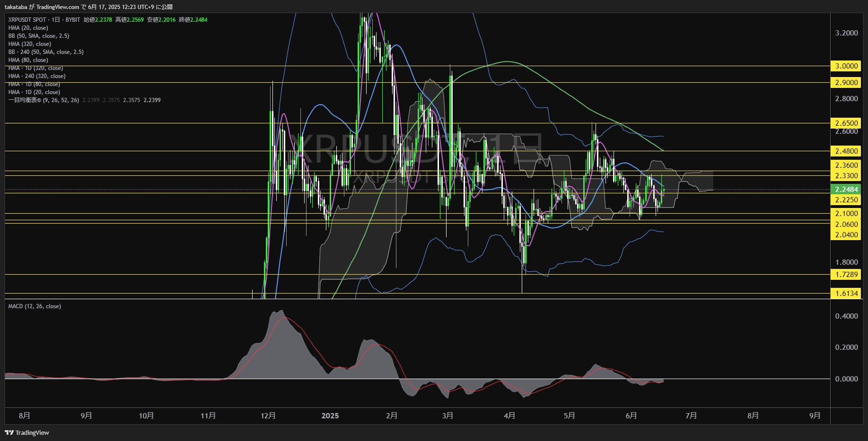Select the HMA (20, close) indicator legend
The width and height of the screenshot is (868, 441).
[x=28, y=28]
